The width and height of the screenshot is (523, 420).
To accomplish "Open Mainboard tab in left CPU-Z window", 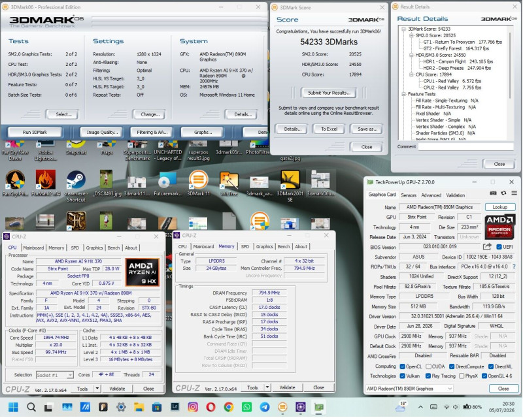I will (x=33, y=248).
